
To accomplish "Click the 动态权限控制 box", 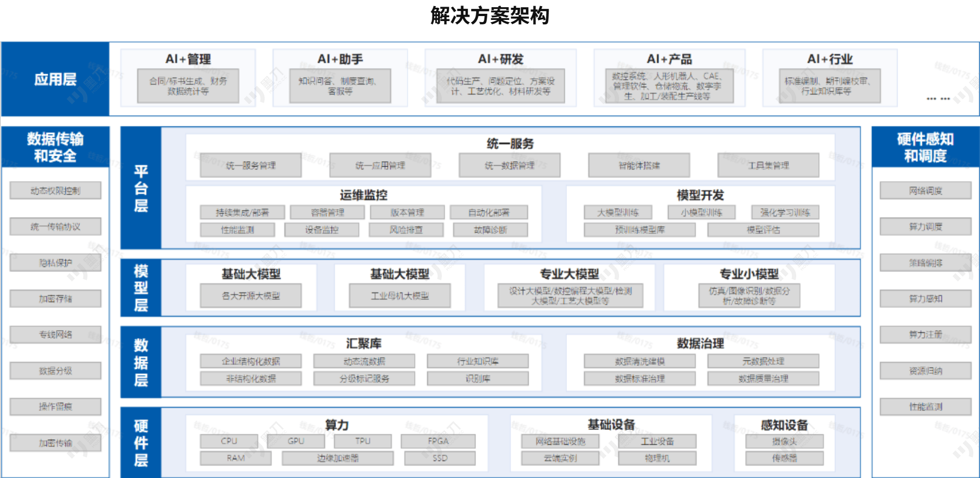I will tap(55, 191).
